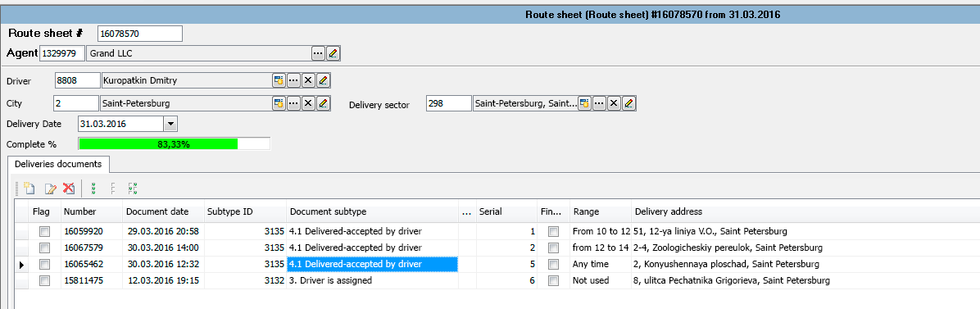Toggle Fin checkbox in Pechatnika Grigorieva row
Image resolution: width=980 pixels, height=309 pixels.
[553, 281]
